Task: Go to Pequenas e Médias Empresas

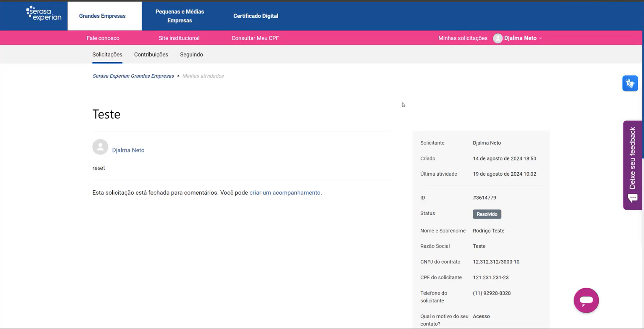Action: click(x=179, y=16)
